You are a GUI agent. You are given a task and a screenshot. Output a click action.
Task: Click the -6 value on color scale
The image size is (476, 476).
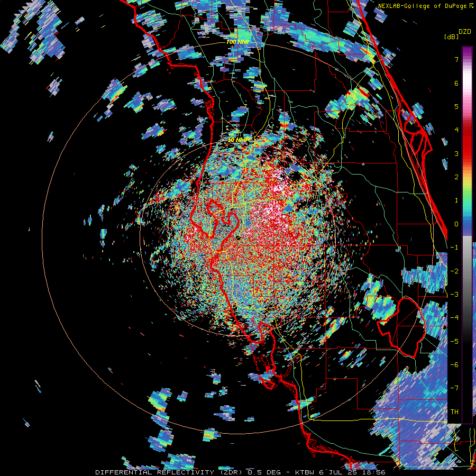(x=454, y=365)
